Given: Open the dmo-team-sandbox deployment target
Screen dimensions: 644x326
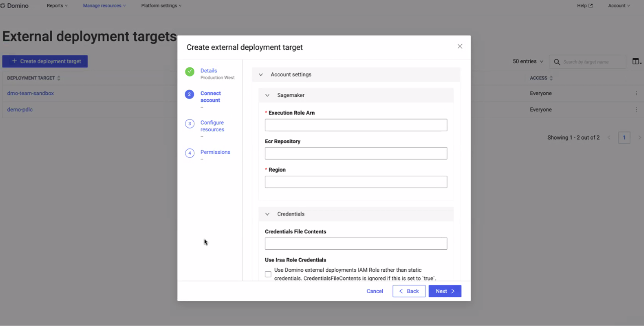Looking at the screenshot, I should pos(31,93).
